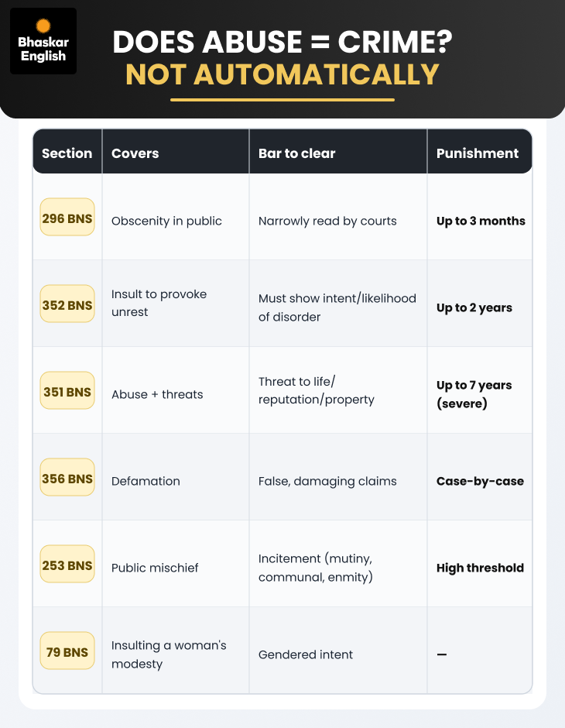Click the Punishment column header
The width and height of the screenshot is (565, 728).
click(x=478, y=153)
